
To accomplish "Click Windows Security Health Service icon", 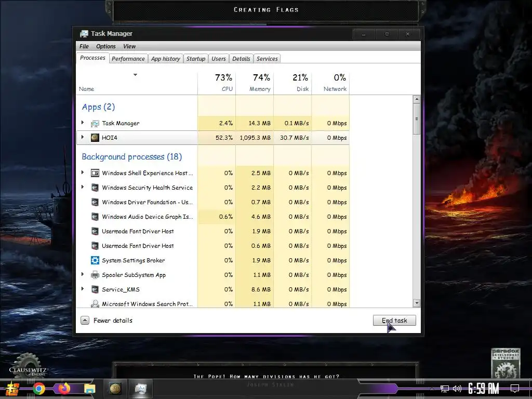I will 95,188.
